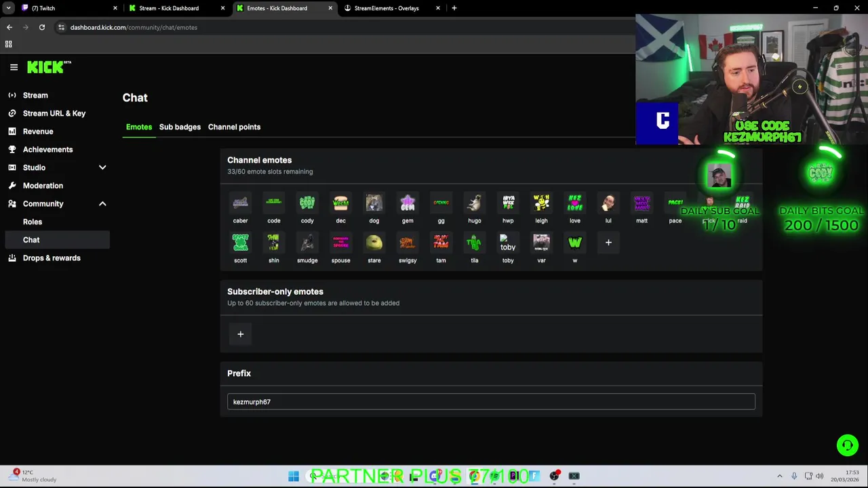Select the gg emote
The image size is (868, 488).
[441, 203]
